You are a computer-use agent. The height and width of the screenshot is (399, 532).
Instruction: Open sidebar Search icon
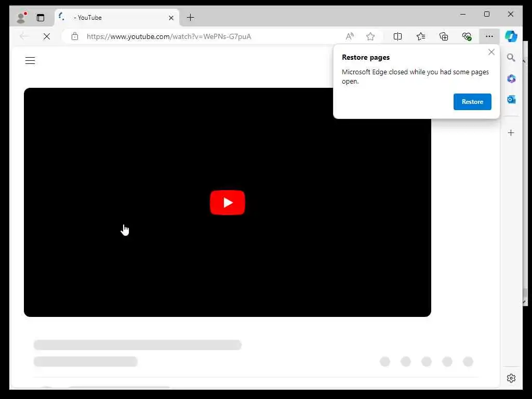[x=511, y=58]
